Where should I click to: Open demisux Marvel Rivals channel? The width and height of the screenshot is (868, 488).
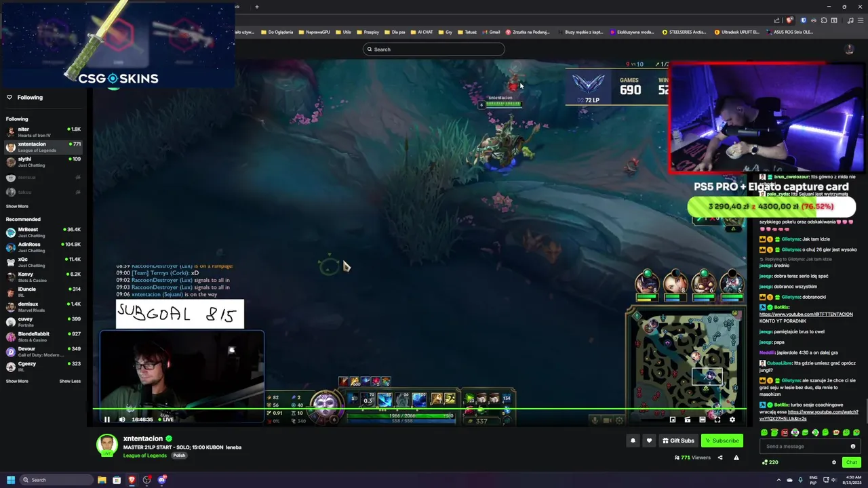pyautogui.click(x=43, y=306)
